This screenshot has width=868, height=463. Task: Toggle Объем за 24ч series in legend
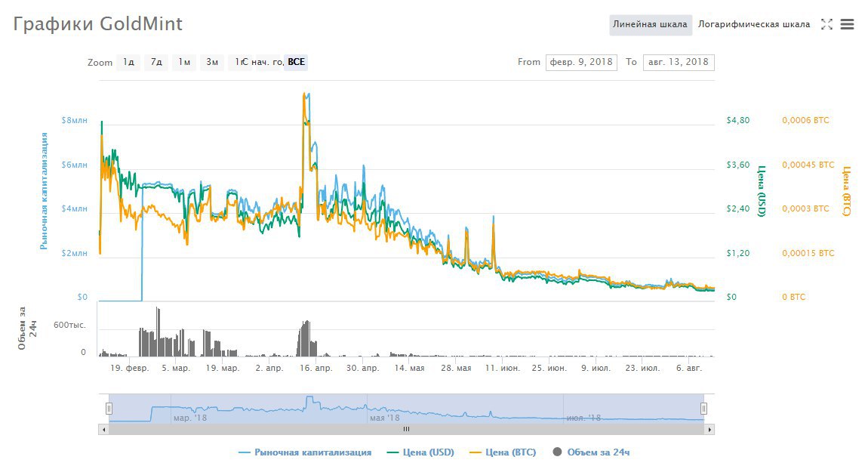pos(591,452)
